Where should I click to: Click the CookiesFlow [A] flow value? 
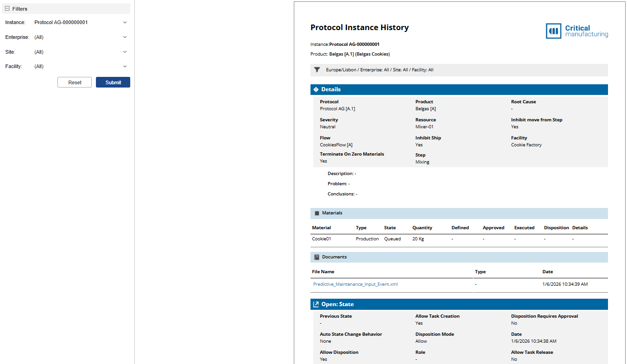pyautogui.click(x=336, y=144)
